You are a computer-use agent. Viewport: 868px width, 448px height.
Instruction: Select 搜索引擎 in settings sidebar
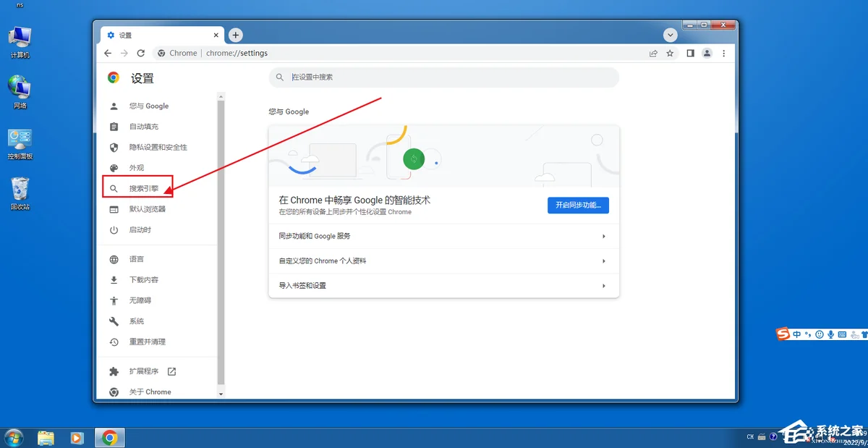pos(143,188)
